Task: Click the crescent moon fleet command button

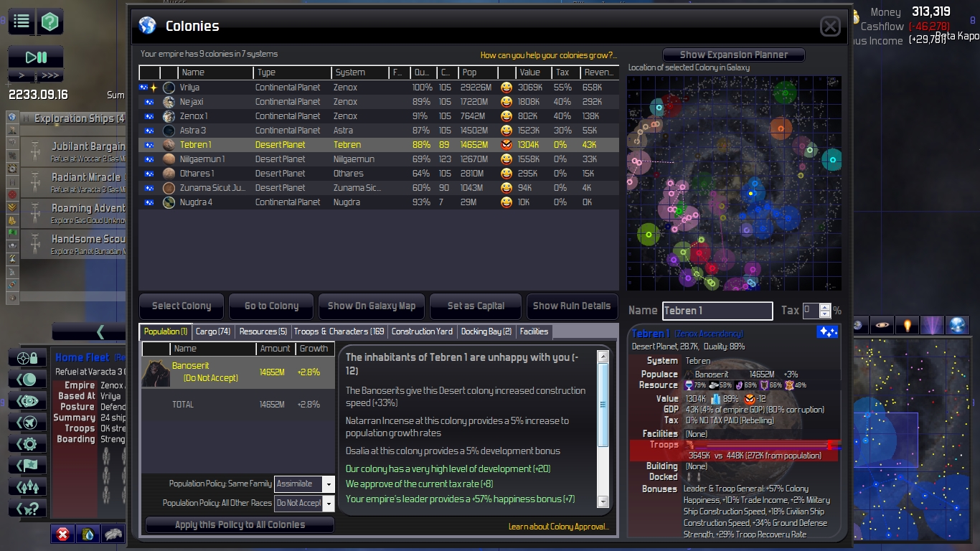Action: coord(27,380)
